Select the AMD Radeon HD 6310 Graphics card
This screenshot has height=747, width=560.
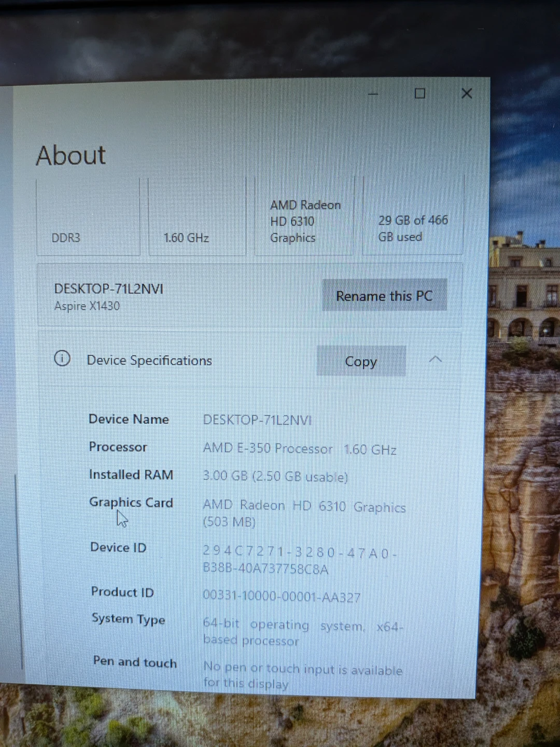[304, 220]
